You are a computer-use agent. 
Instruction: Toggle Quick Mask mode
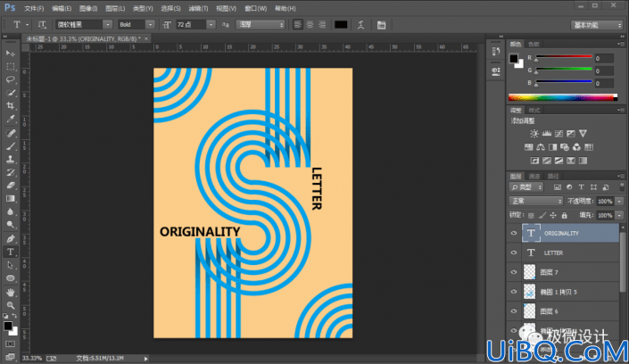click(x=11, y=344)
